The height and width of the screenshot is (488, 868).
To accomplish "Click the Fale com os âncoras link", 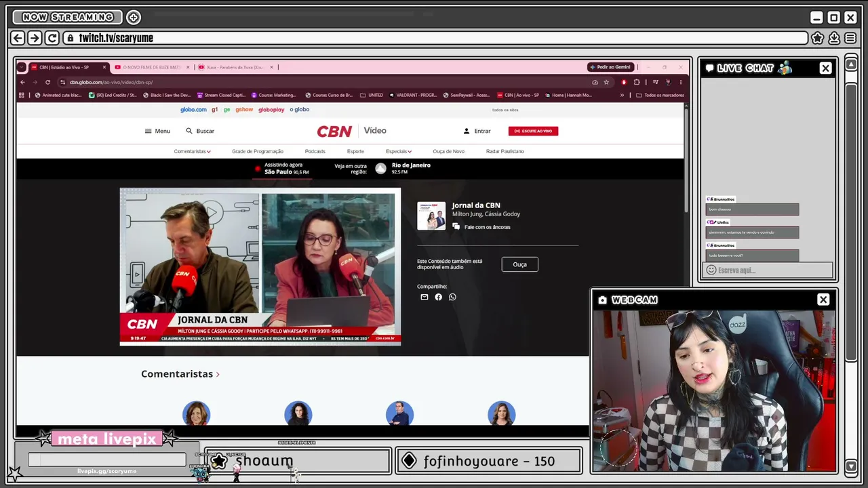I will coord(488,227).
